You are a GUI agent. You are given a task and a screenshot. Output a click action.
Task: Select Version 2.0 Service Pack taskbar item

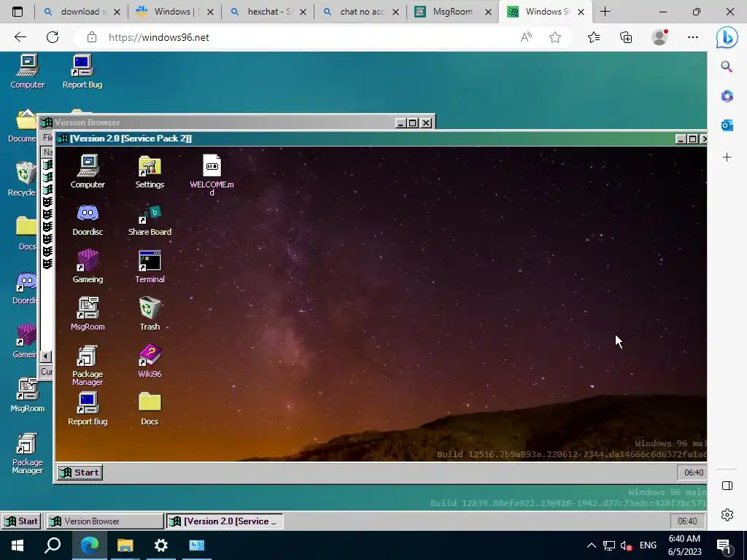click(x=225, y=521)
